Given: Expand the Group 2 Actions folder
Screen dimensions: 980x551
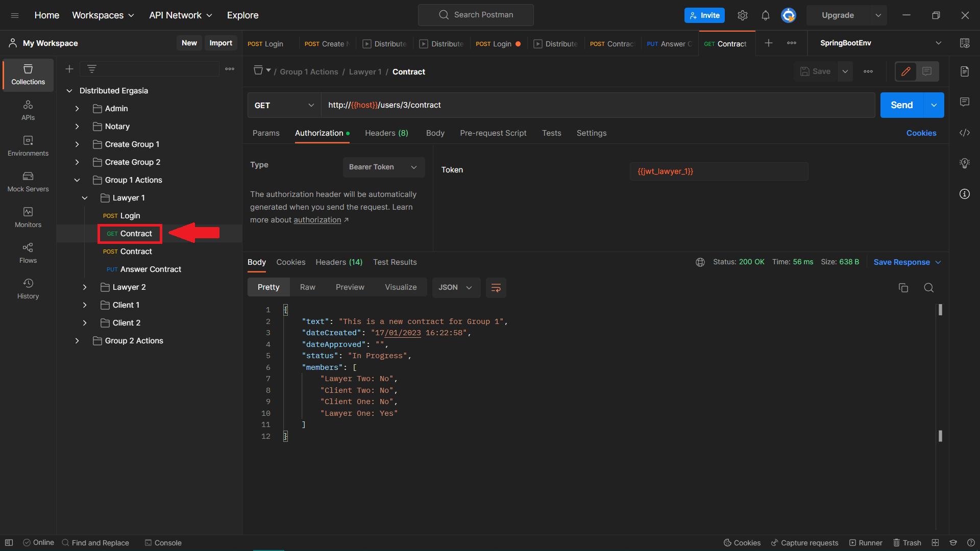Looking at the screenshot, I should (x=77, y=341).
